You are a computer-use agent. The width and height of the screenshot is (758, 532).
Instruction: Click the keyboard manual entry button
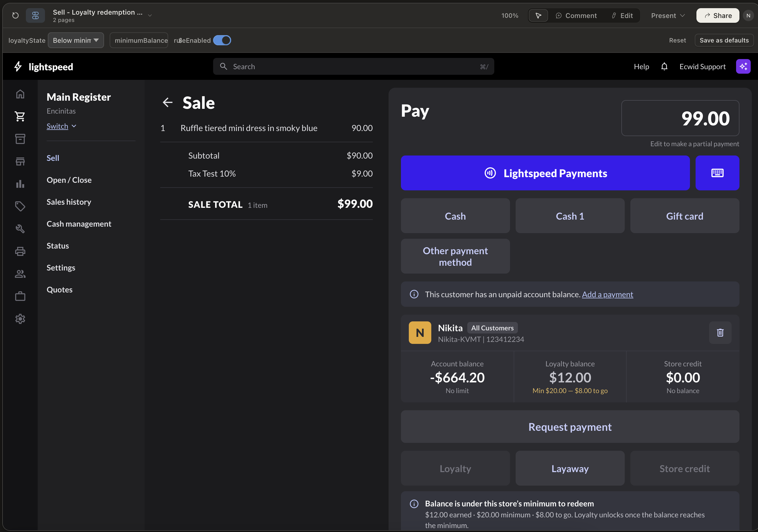tap(717, 173)
